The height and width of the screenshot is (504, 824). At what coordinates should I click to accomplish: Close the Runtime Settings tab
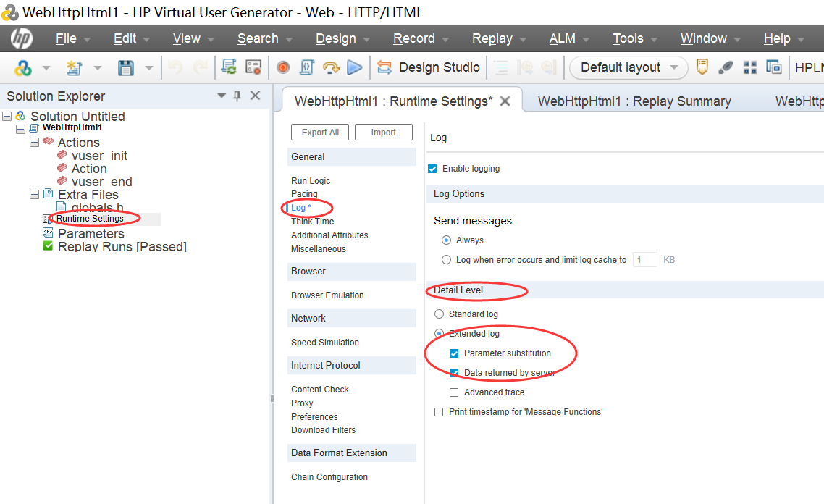click(x=505, y=101)
